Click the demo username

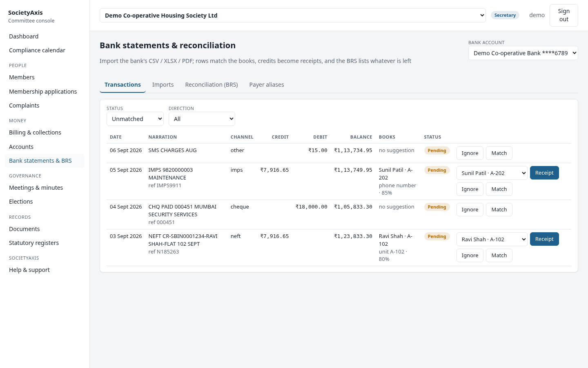point(537,15)
